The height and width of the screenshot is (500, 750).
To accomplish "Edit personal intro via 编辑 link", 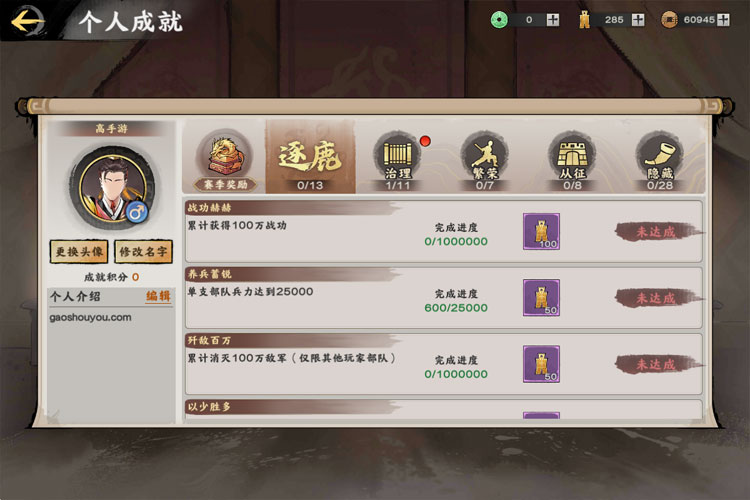I will [x=158, y=297].
